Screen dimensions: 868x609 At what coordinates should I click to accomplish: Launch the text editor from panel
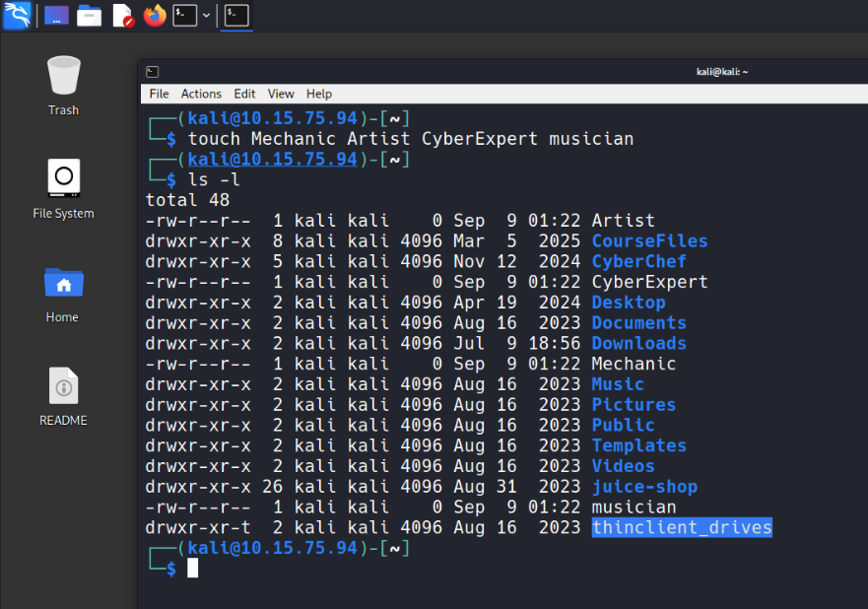pyautogui.click(x=122, y=16)
